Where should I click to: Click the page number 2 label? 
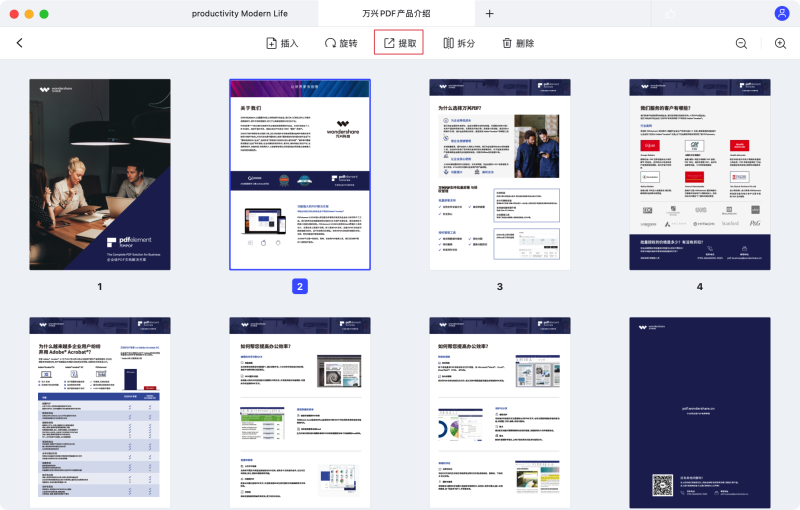(x=300, y=286)
